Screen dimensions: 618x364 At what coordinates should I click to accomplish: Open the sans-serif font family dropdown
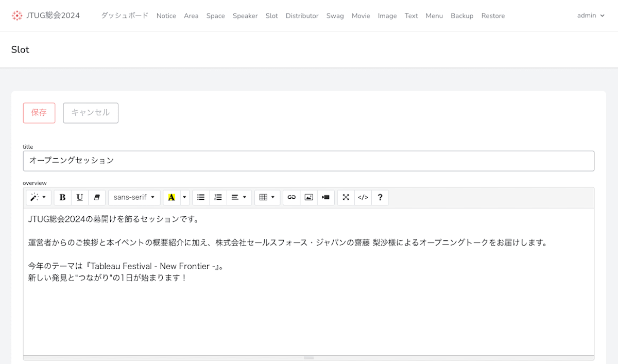[134, 197]
